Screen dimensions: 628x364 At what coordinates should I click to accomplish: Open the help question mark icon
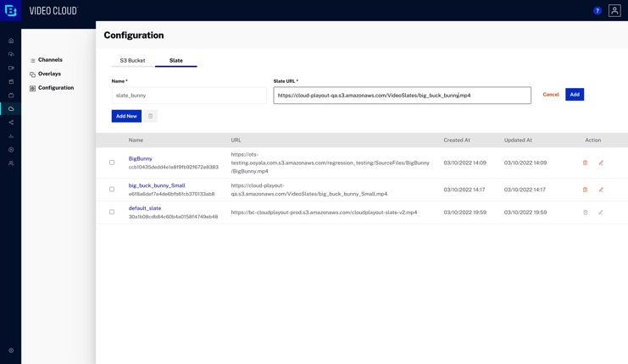pos(597,11)
